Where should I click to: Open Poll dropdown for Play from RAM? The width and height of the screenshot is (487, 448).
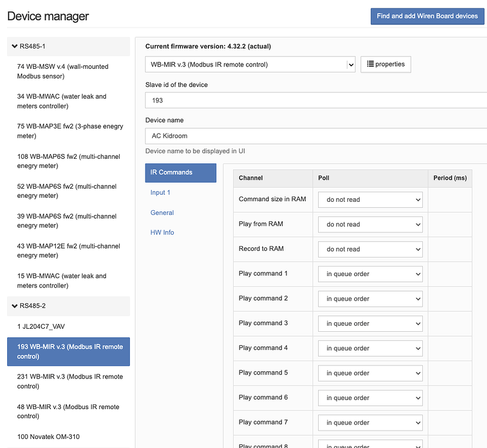370,225
